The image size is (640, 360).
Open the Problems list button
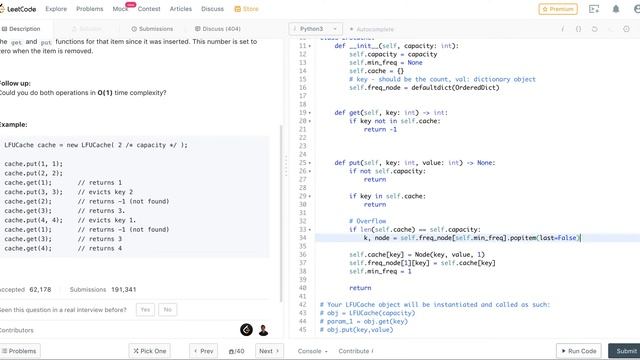(x=20, y=351)
